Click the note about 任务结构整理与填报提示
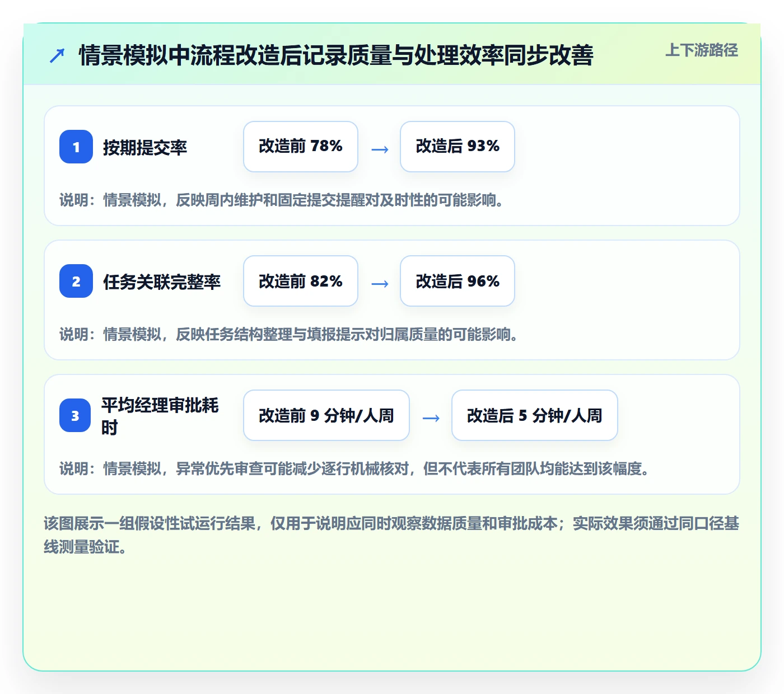784x694 pixels. [x=289, y=334]
